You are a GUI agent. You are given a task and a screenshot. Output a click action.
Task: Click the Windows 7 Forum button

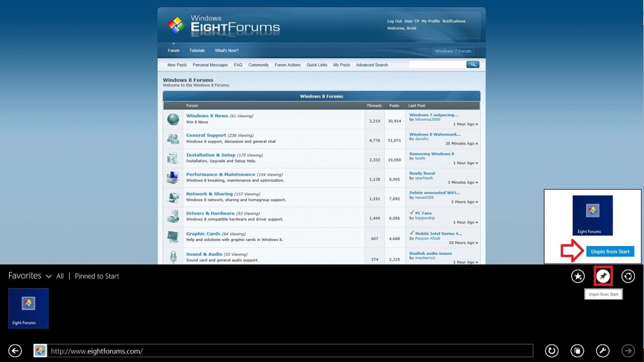point(453,51)
